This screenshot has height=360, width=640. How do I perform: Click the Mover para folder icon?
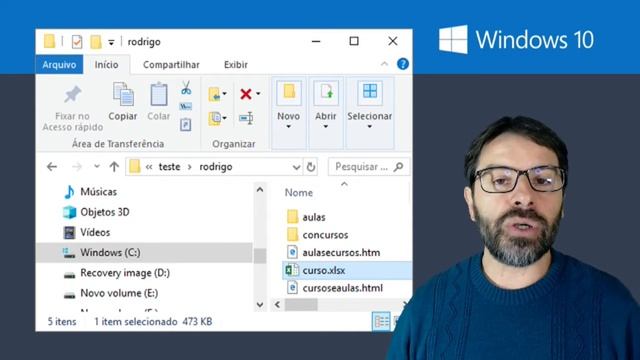coord(214,94)
